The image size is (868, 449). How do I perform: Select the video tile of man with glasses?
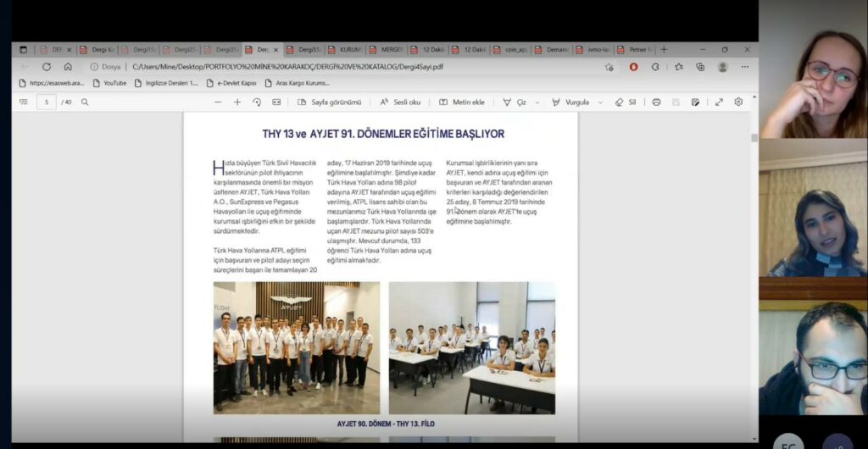(x=813, y=358)
